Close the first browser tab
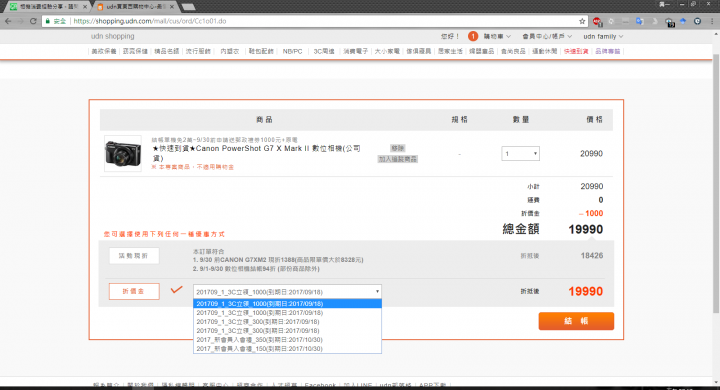720x390 pixels. 85,7
